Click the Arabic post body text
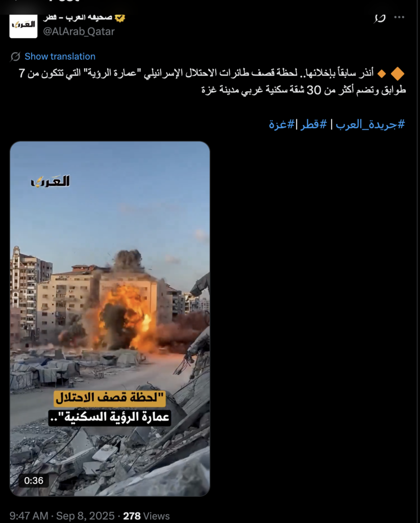420x523 pixels. (x=212, y=81)
